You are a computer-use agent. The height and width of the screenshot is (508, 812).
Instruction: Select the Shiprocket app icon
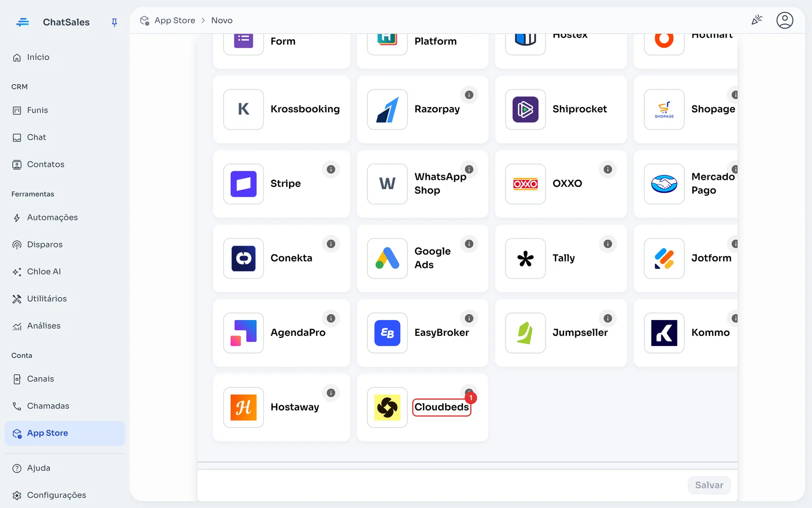tap(525, 109)
